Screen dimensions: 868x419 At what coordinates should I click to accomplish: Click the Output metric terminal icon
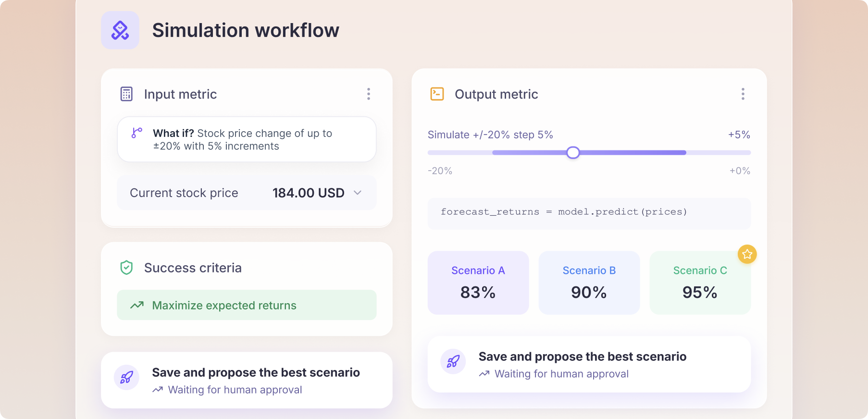(x=437, y=94)
